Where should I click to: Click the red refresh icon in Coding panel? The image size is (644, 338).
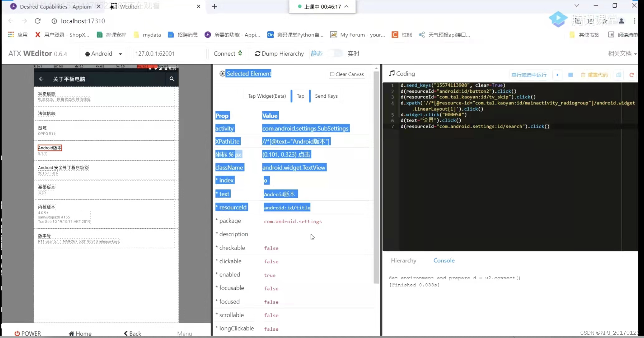point(632,75)
